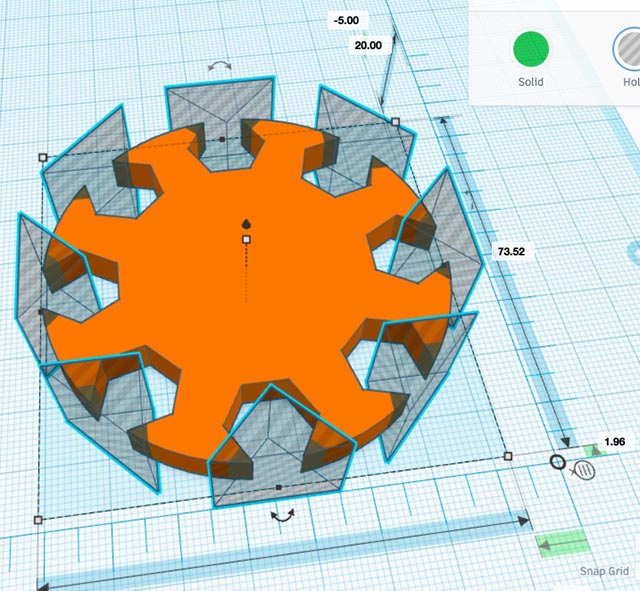This screenshot has width=640, height=591.
Task: Select the green Solid color swatch
Action: tap(530, 49)
